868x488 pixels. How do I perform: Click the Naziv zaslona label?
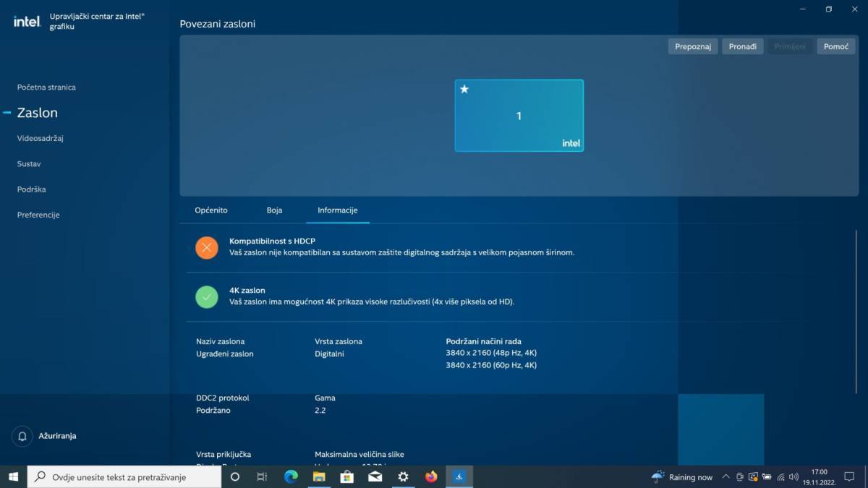pyautogui.click(x=220, y=341)
